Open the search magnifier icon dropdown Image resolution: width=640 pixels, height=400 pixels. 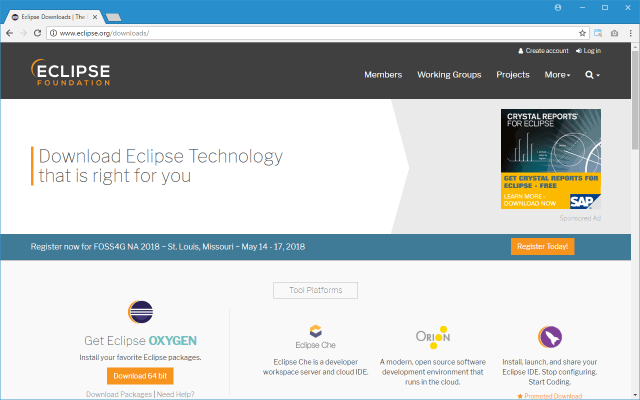pos(592,75)
